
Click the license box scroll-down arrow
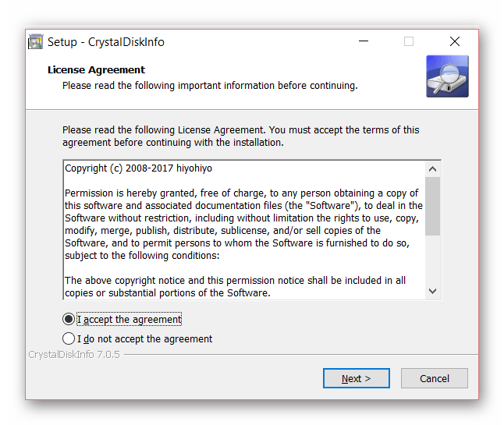(x=433, y=292)
